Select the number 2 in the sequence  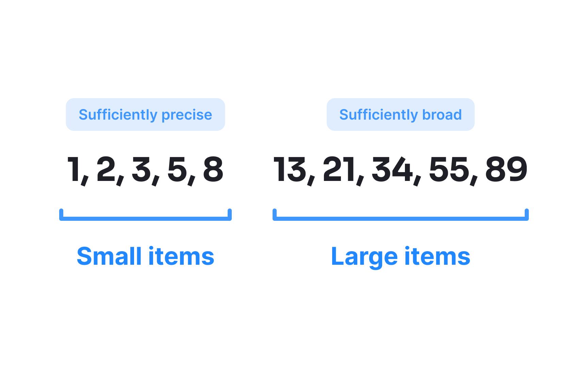pyautogui.click(x=106, y=169)
